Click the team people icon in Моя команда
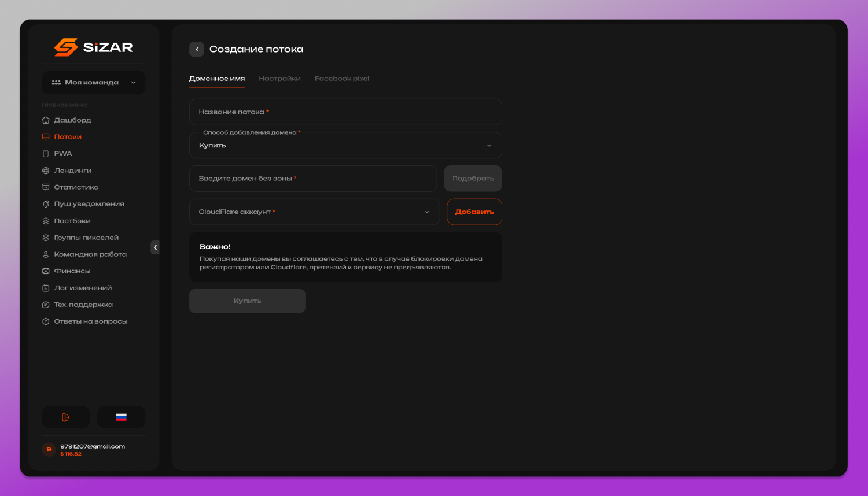 [x=56, y=83]
